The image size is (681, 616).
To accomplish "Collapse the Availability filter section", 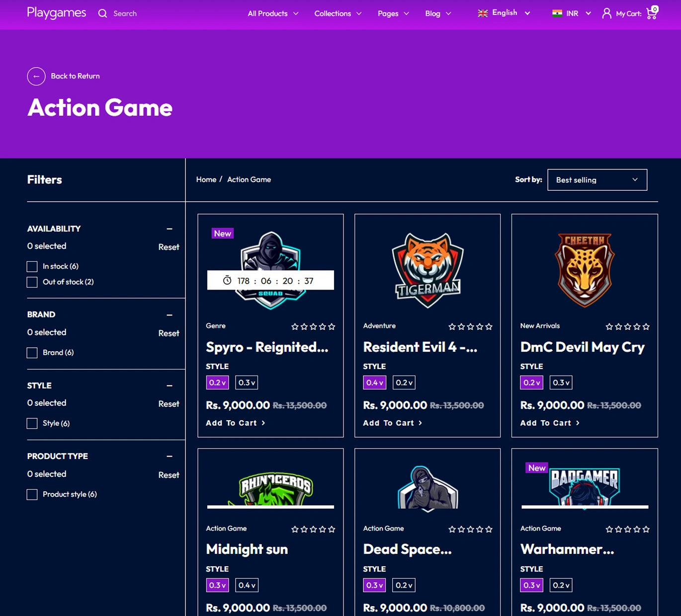I will 170,229.
